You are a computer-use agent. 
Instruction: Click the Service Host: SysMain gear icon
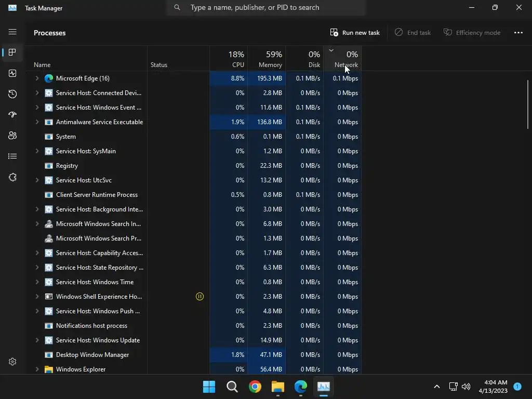click(x=49, y=151)
